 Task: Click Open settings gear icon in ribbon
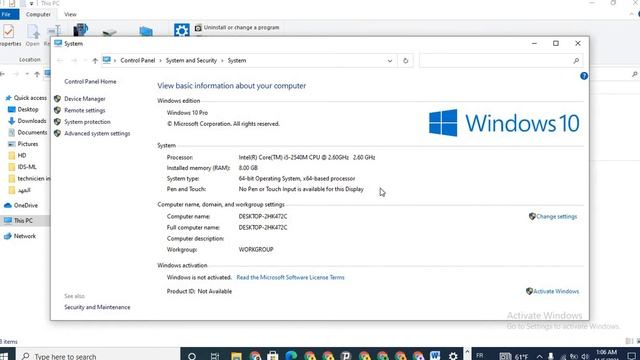click(182, 30)
